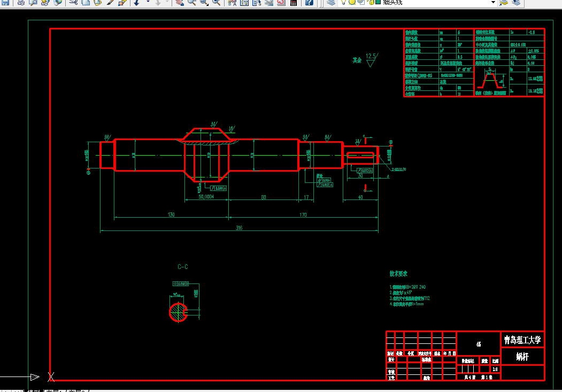
Task: Select the dimension text 80
Action: pyautogui.click(x=264, y=197)
